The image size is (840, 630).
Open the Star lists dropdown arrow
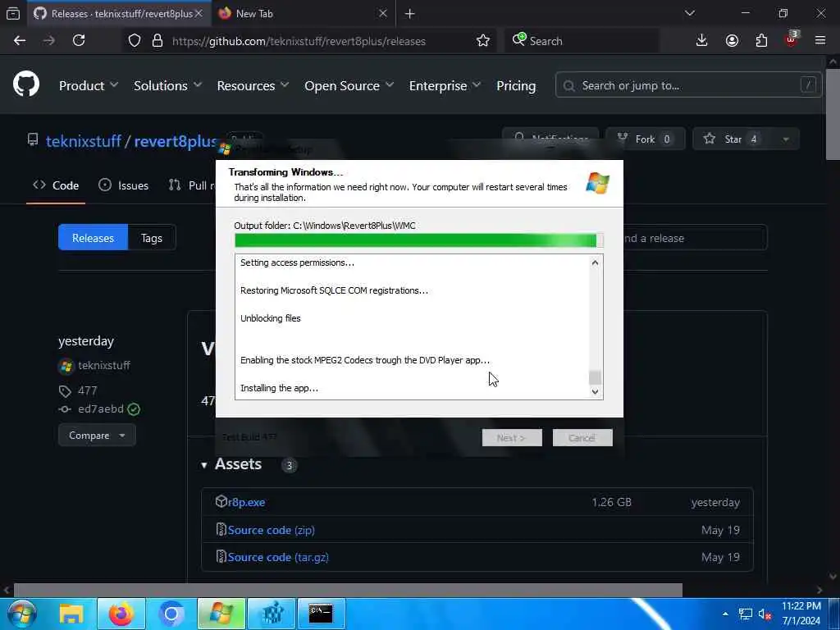786,139
